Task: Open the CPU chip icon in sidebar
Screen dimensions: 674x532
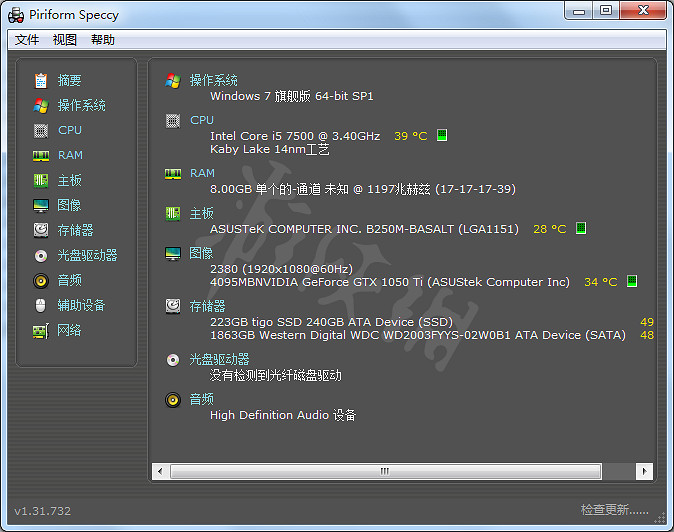Action: [x=41, y=130]
